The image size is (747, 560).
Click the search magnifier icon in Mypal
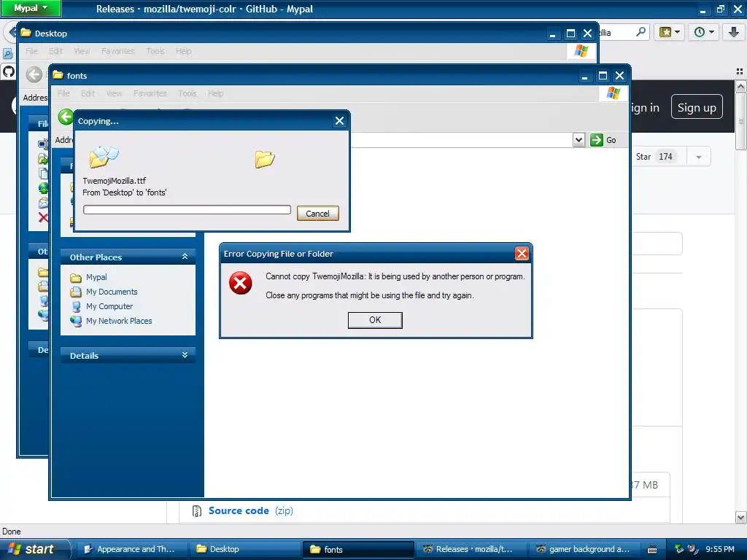640,32
